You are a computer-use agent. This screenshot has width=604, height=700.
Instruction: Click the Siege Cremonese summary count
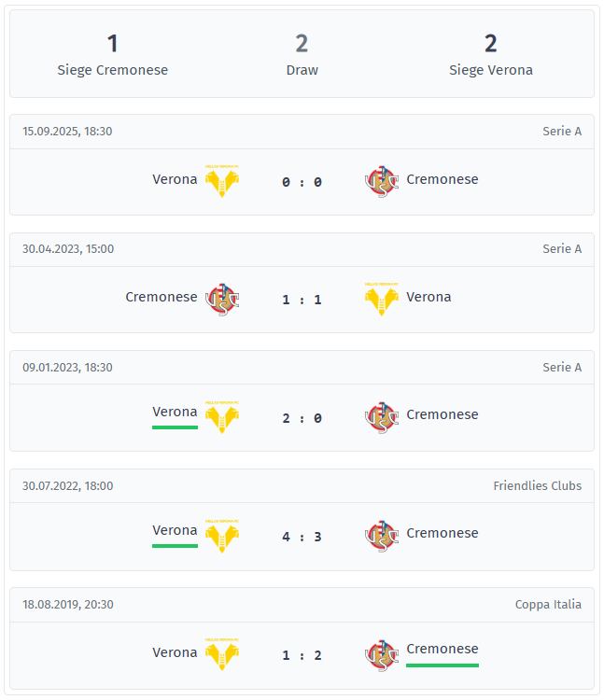point(113,44)
